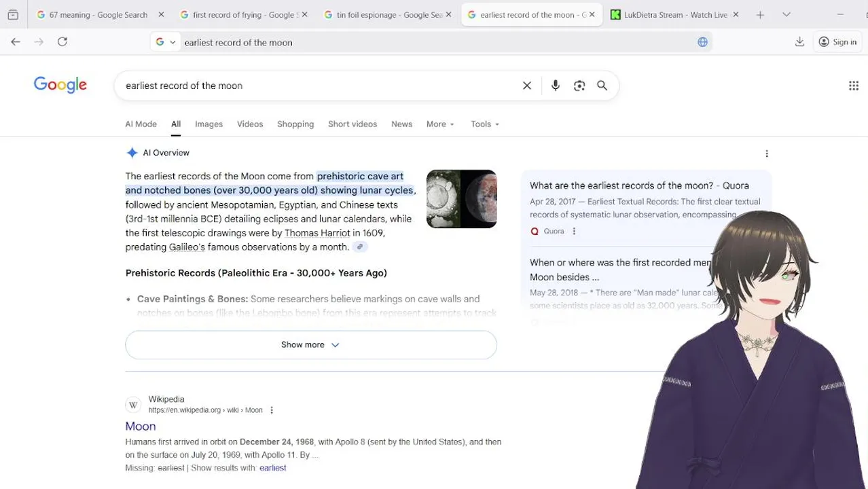The width and height of the screenshot is (868, 489).
Task: Open the Google search engine selector in the address bar
Action: click(x=165, y=42)
